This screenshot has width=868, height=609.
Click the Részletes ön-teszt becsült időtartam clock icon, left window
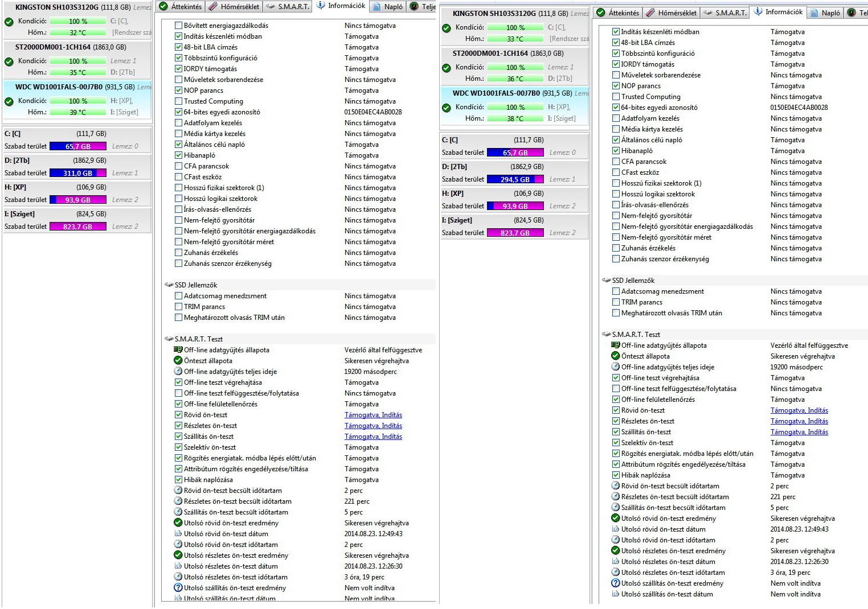tap(178, 501)
